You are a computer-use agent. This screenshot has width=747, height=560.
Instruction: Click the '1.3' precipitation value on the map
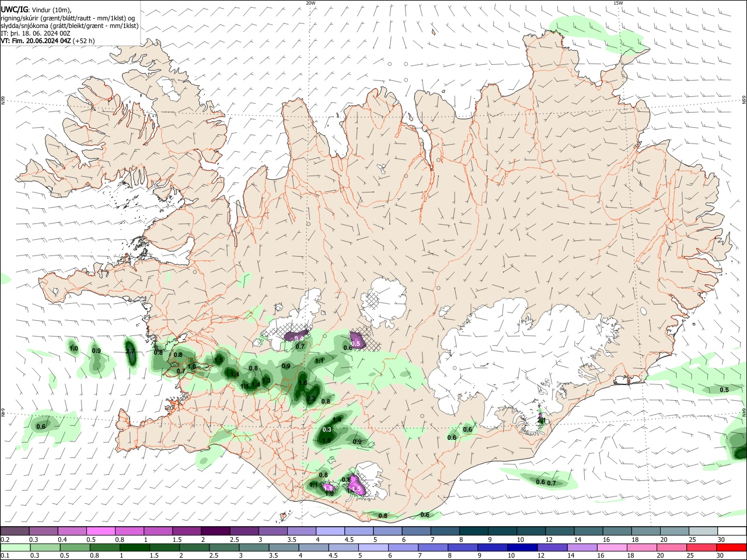pos(266,380)
